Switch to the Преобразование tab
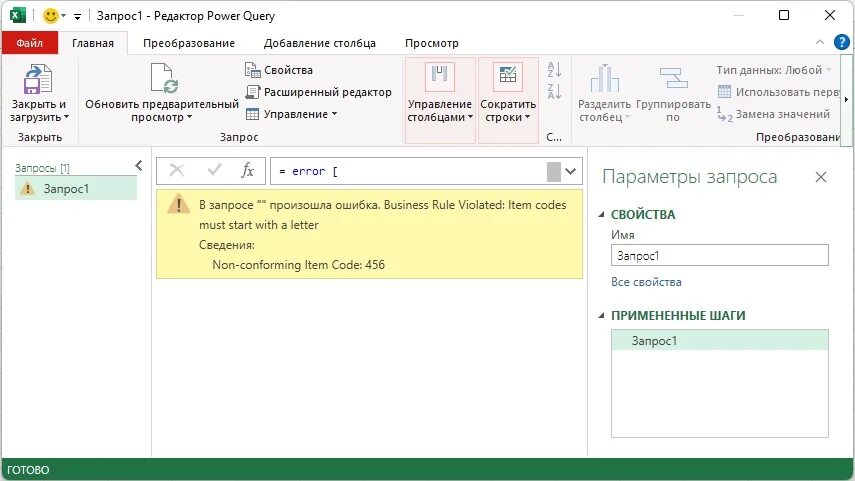The width and height of the screenshot is (855, 481). tap(189, 43)
